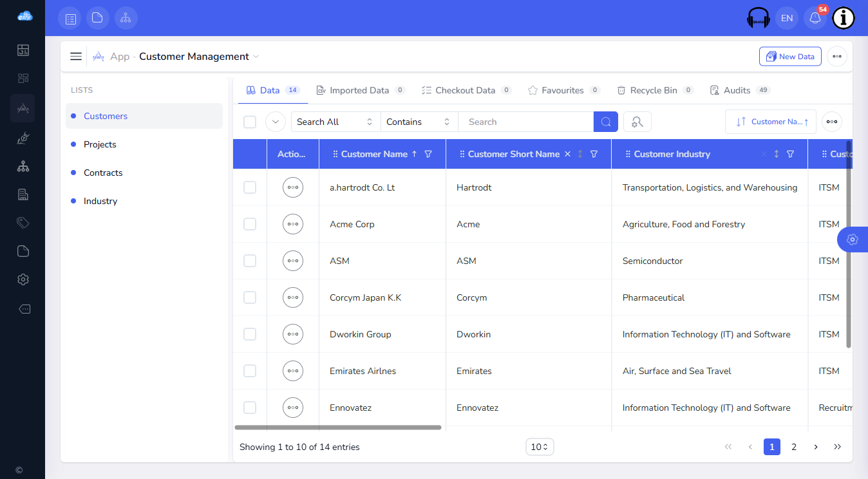The height and width of the screenshot is (479, 868).
Task: Open the Contracts list
Action: [x=144, y=173]
